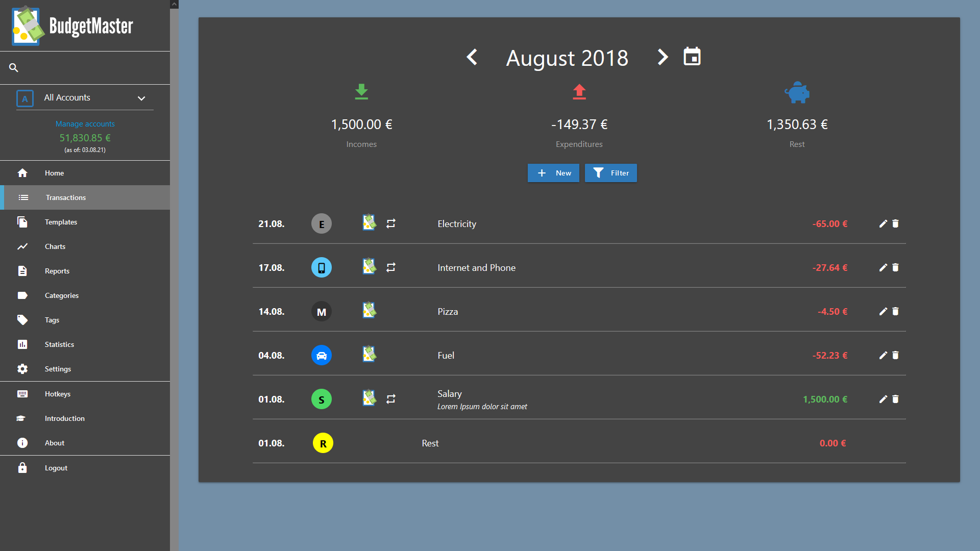
Task: Open the Reports page
Action: [85, 271]
